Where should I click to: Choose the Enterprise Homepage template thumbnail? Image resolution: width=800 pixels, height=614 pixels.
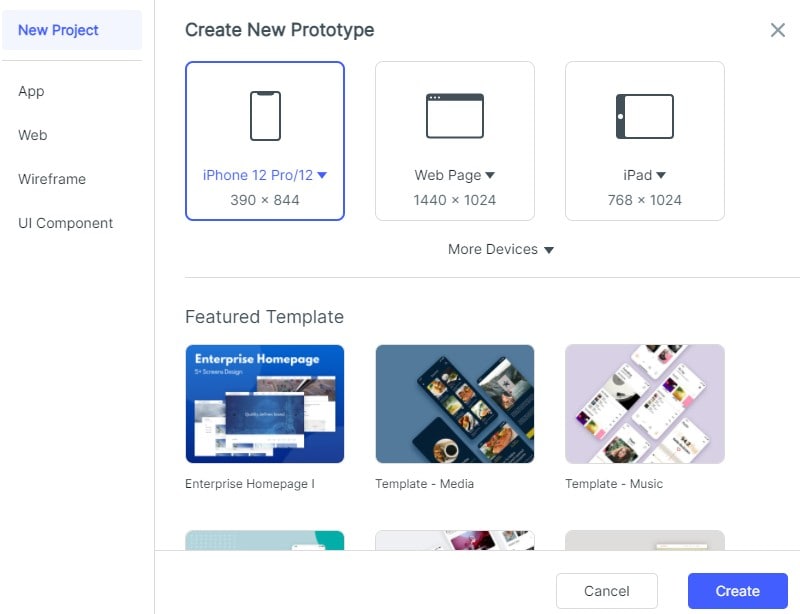click(265, 404)
